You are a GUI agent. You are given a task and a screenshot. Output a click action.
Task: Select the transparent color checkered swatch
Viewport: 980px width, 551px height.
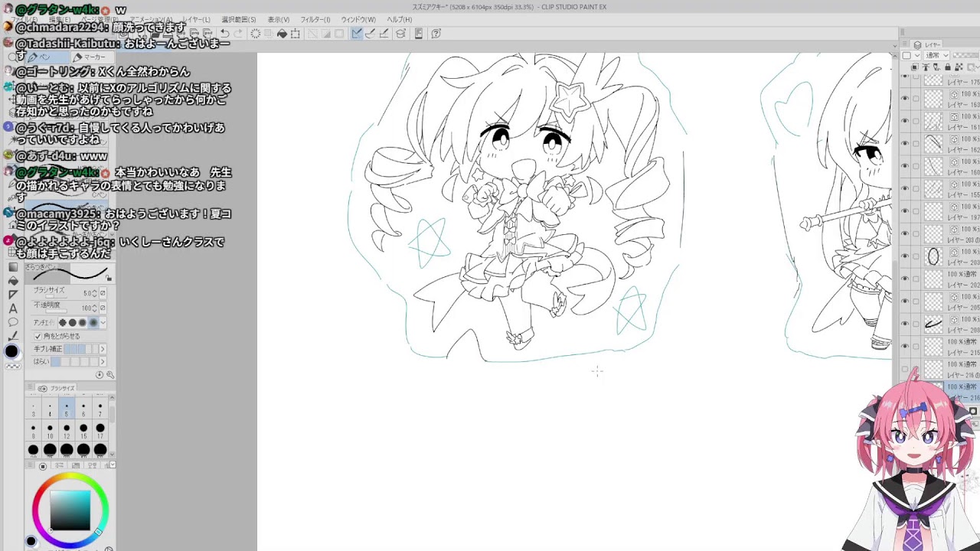(x=13, y=367)
